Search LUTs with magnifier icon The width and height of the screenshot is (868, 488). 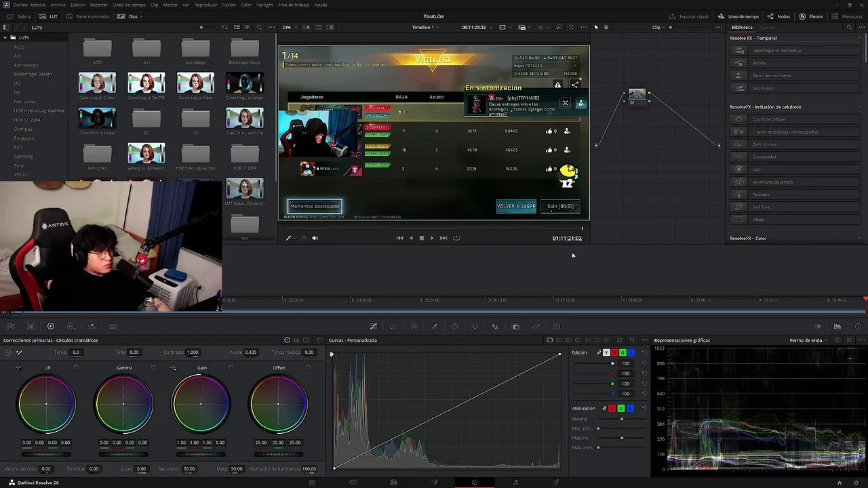coord(259,27)
